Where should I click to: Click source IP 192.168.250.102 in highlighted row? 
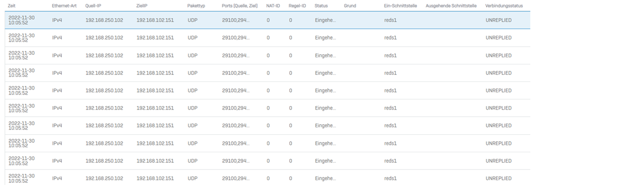click(x=104, y=20)
